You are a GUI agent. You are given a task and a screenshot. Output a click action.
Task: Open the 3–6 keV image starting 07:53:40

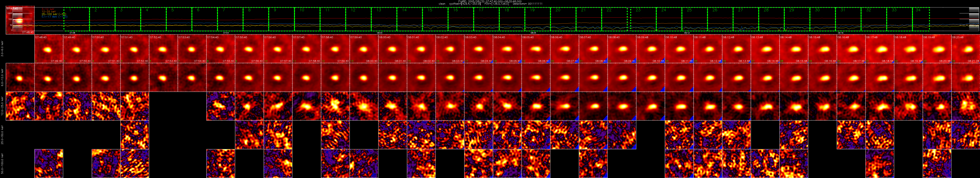pos(192,49)
